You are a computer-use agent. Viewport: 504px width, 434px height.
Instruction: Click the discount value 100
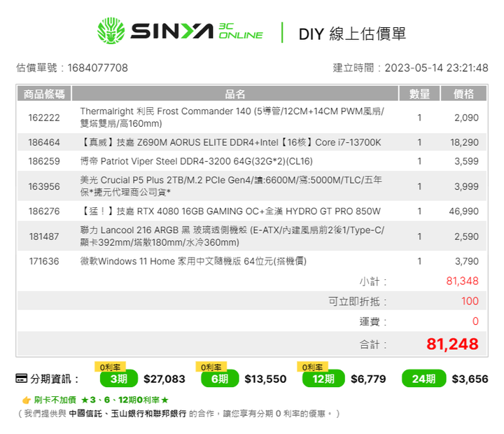click(470, 301)
